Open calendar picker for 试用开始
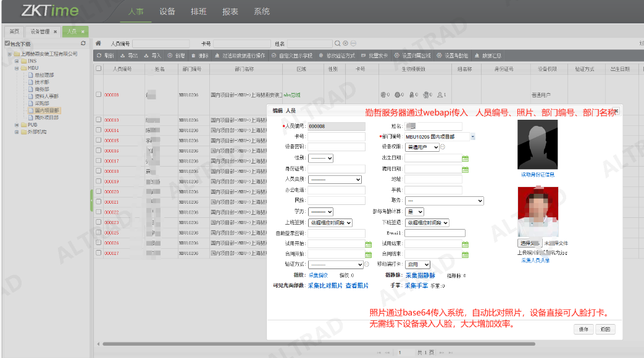The width and height of the screenshot is (644, 358). point(368,244)
